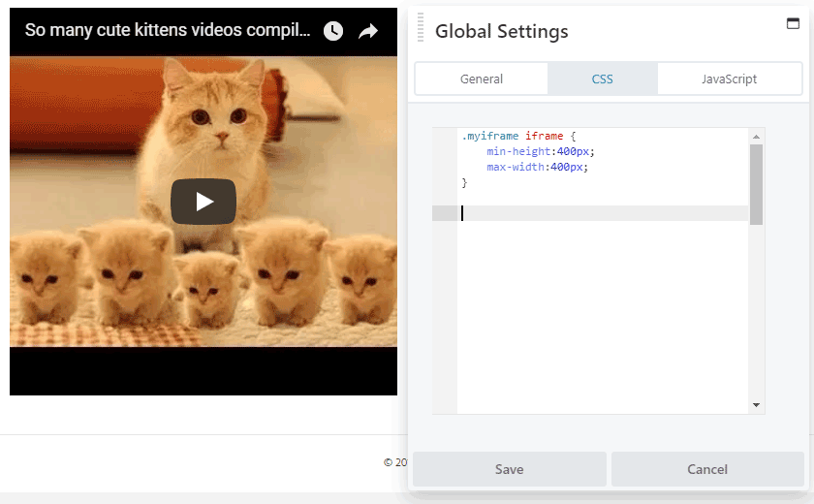This screenshot has height=504, width=814.
Task: Open the video title link
Action: click(167, 30)
